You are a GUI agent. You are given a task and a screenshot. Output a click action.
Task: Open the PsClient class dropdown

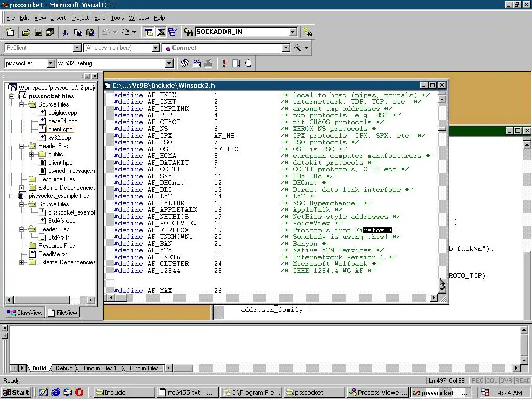[77, 48]
